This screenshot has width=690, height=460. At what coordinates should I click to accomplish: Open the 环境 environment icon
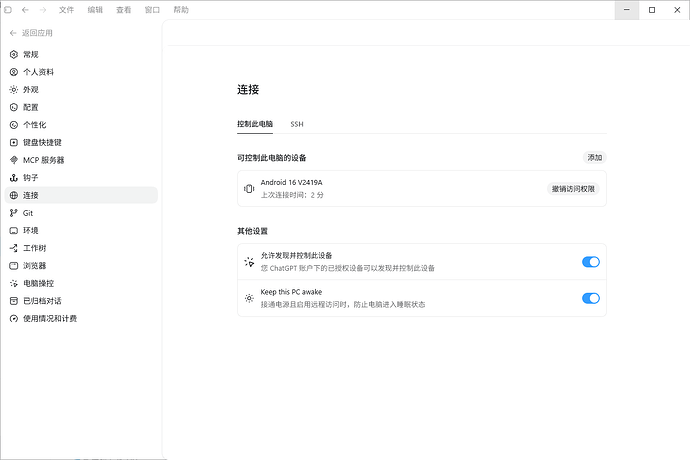click(x=14, y=230)
